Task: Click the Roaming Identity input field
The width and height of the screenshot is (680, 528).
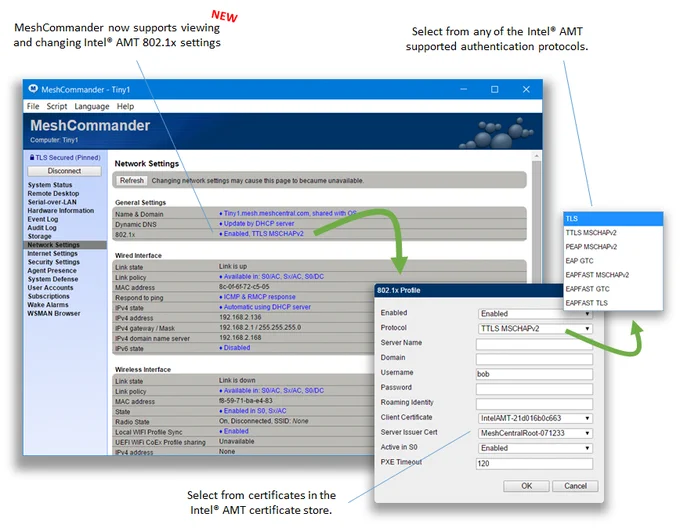Action: [x=534, y=404]
